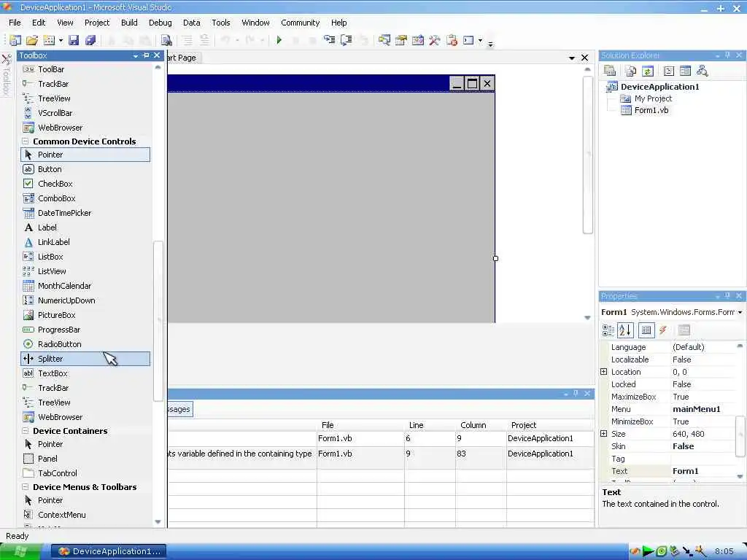Screen dimensions: 747x560
Task: Click the Windows Start button
Action: [x=21, y=551]
